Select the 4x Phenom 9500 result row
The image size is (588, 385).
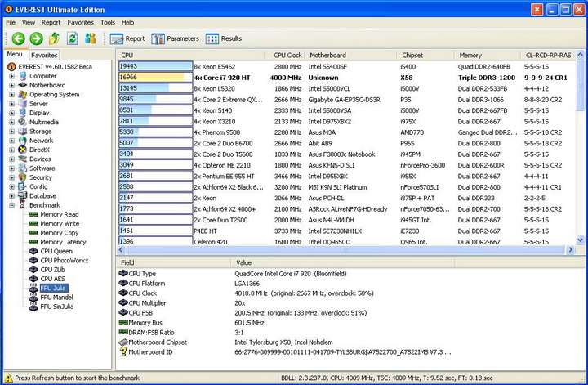[x=347, y=132]
